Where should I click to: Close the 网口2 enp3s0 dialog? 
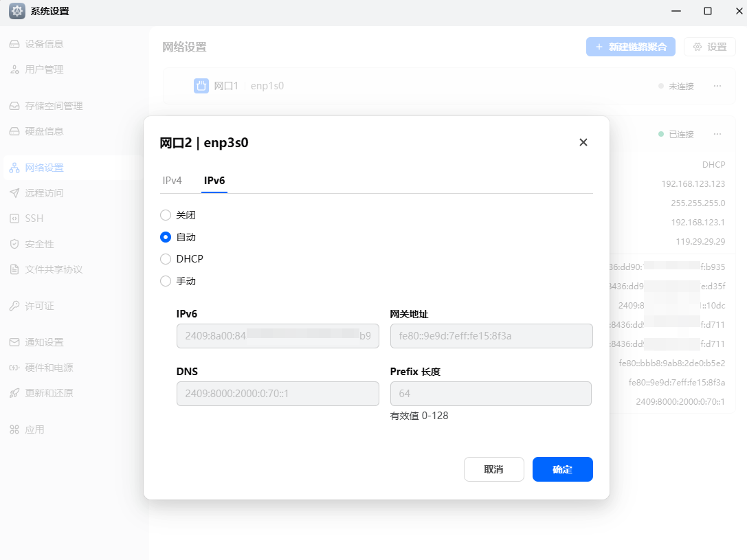tap(583, 142)
